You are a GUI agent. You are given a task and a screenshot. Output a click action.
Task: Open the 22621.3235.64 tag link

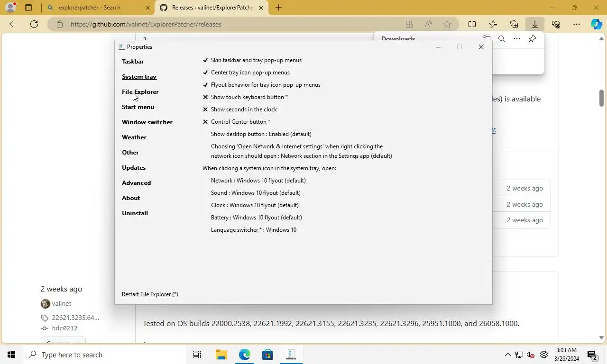point(75,318)
